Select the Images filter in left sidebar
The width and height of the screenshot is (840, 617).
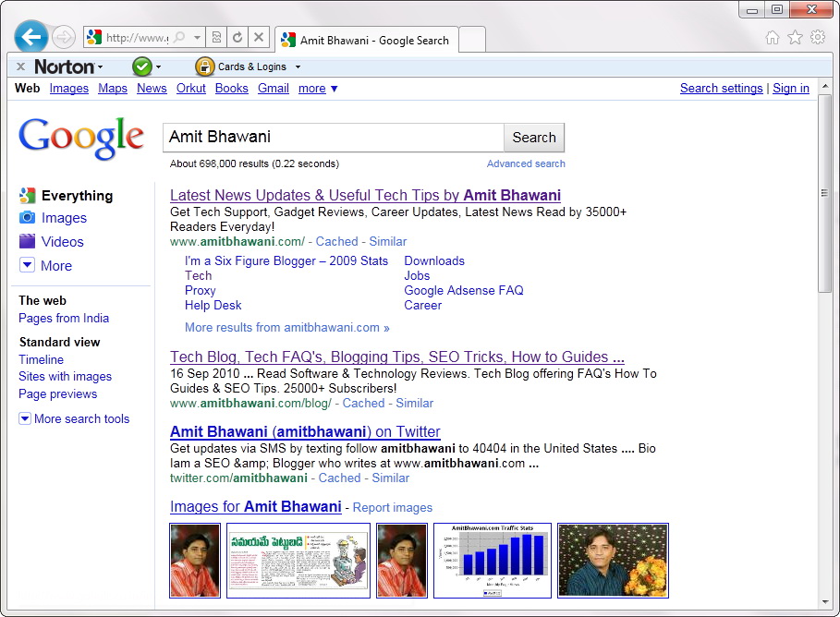click(64, 218)
